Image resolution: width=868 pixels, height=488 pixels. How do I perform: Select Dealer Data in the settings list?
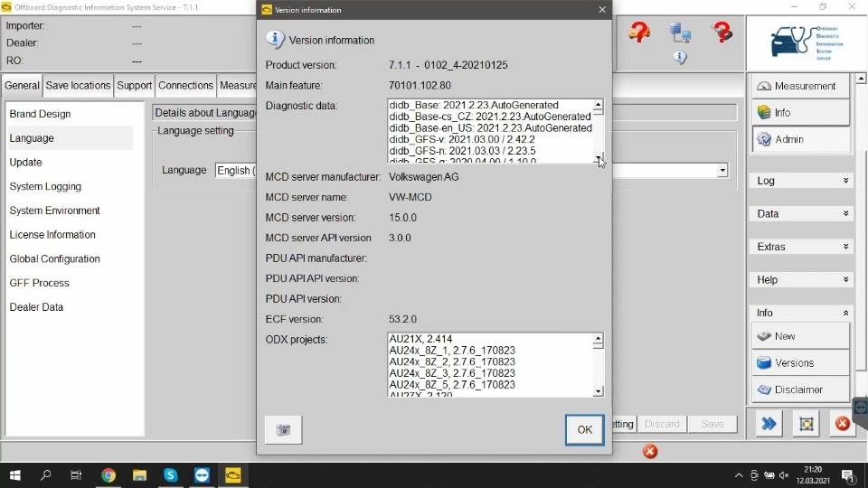pyautogui.click(x=36, y=307)
